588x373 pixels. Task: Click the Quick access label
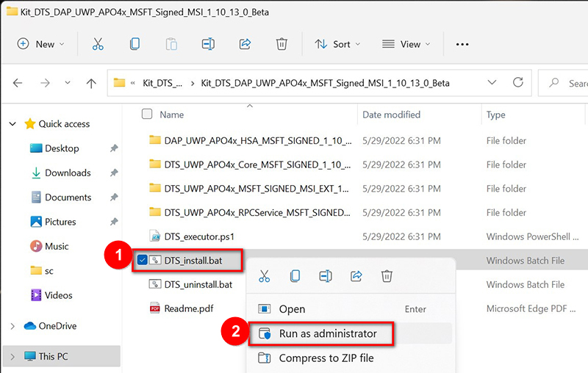(x=64, y=124)
